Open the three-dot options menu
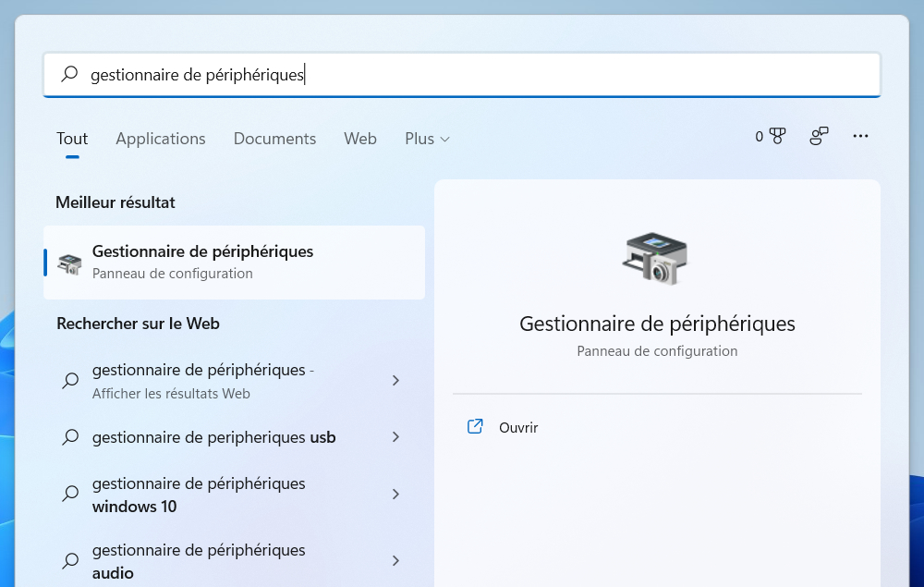Screen dimensions: 924x587 click(x=860, y=136)
